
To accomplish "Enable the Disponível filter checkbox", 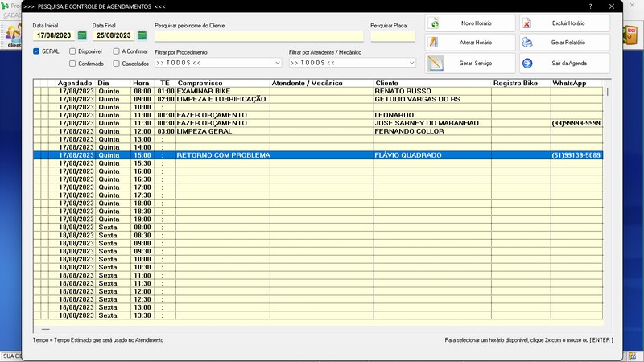I will point(72,51).
